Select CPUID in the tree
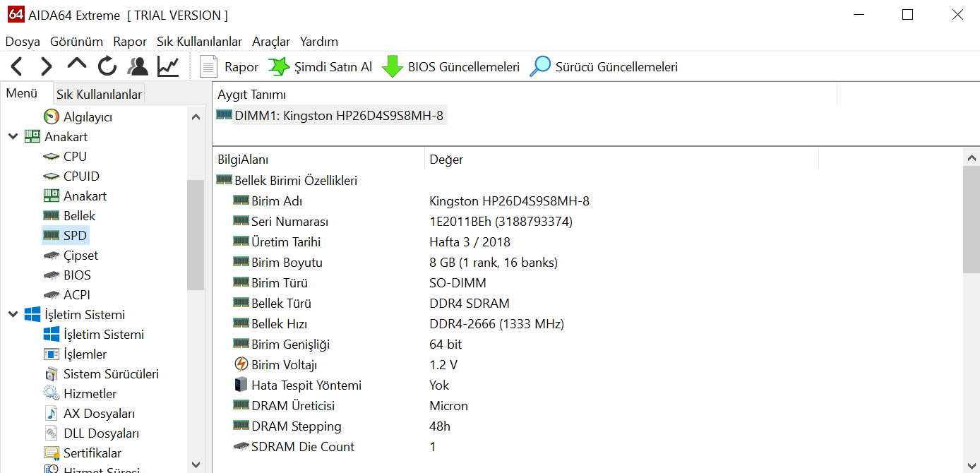 point(71,176)
